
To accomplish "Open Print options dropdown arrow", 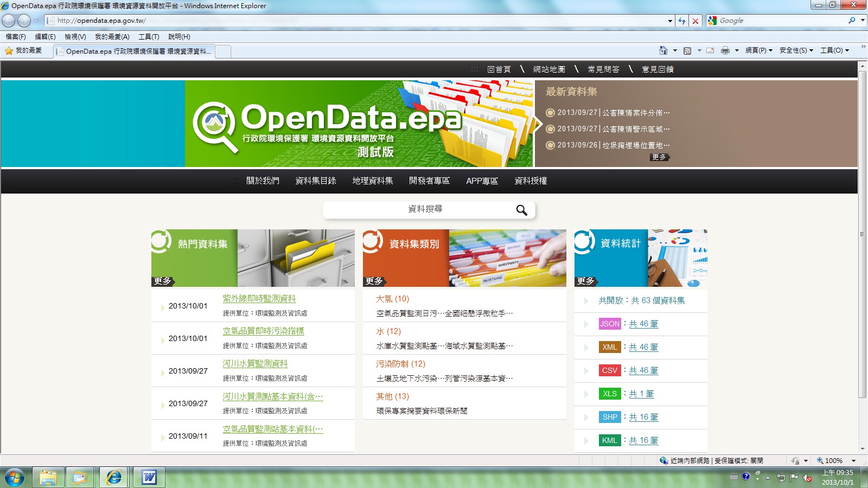I will click(x=737, y=50).
